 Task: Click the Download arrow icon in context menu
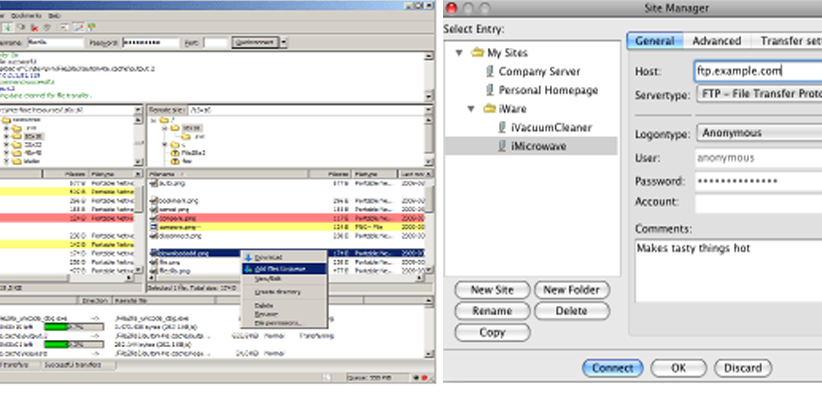click(x=247, y=257)
